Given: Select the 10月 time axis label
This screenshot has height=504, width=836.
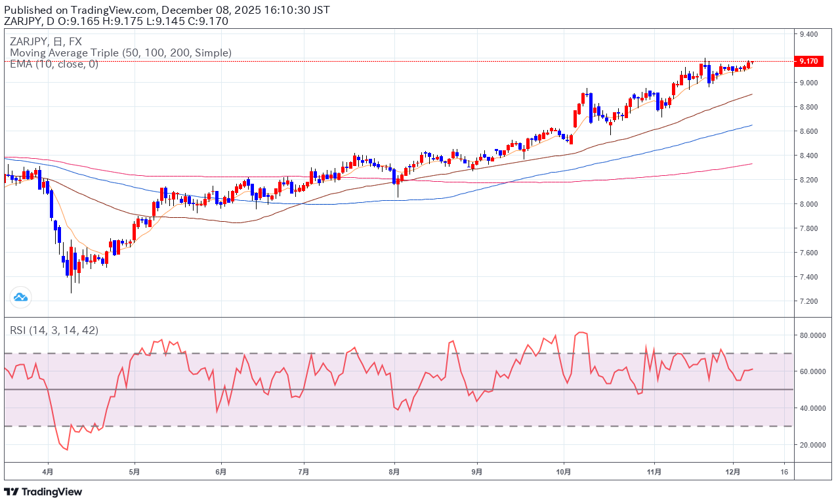Looking at the screenshot, I should pos(564,472).
